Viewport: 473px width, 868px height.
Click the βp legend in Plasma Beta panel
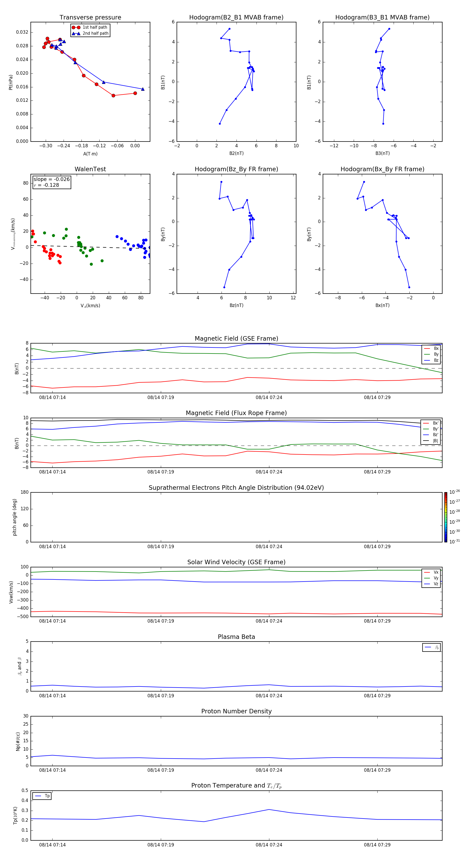[431, 647]
